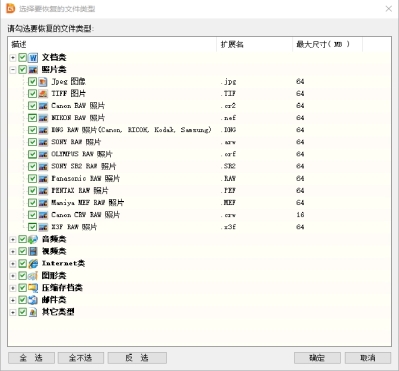Uncheck the 音频类 checkbox
Viewport: 399px width, 371px height.
pos(22,239)
